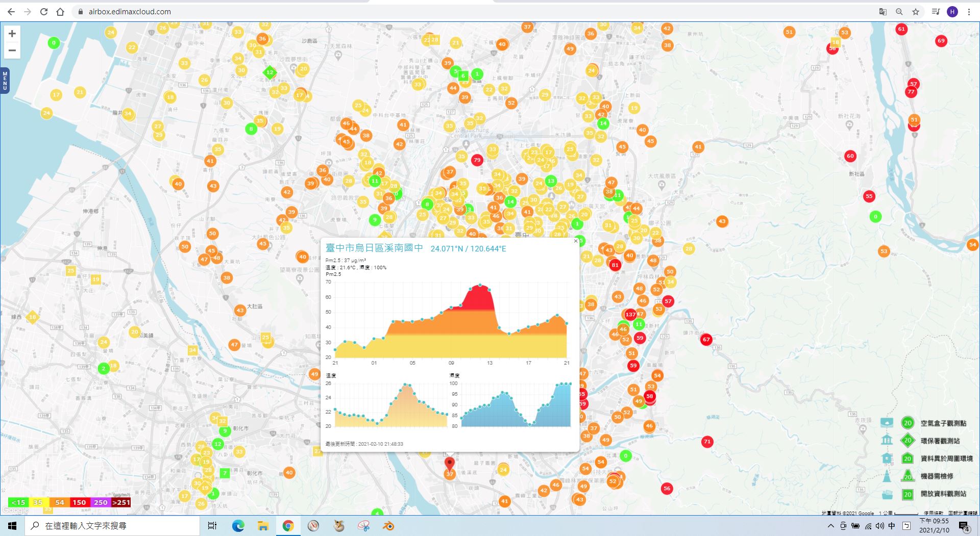Screen dimensions: 980x536
Task: Click the 空氣盒子觀測點 legend label
Action: tap(943, 423)
